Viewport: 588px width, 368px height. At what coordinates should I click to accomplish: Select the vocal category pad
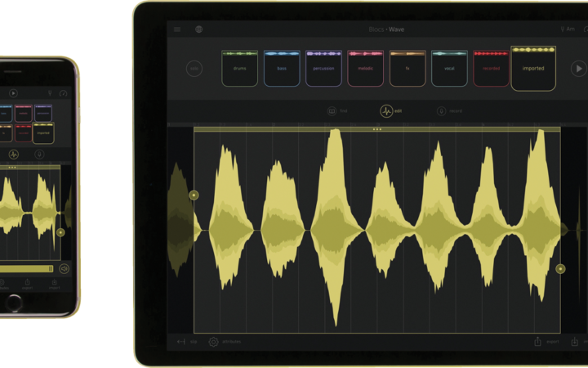pyautogui.click(x=449, y=69)
